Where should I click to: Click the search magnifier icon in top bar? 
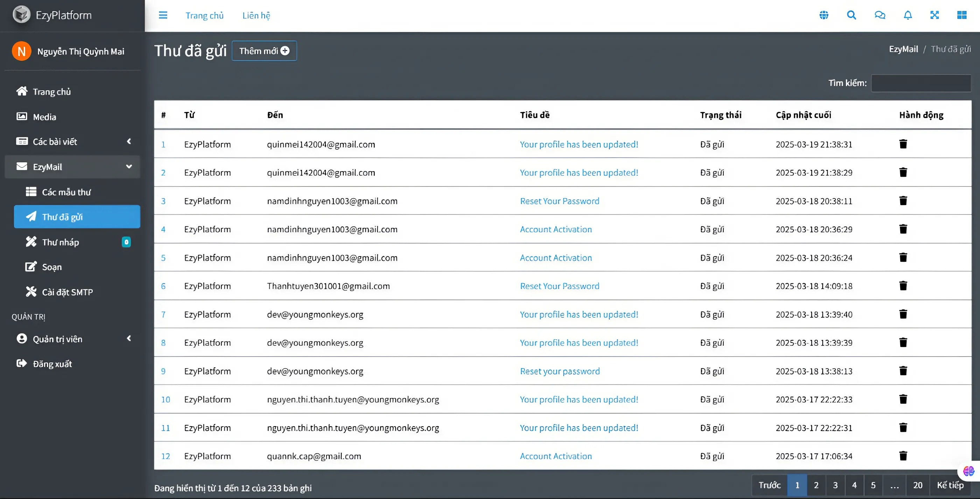852,15
